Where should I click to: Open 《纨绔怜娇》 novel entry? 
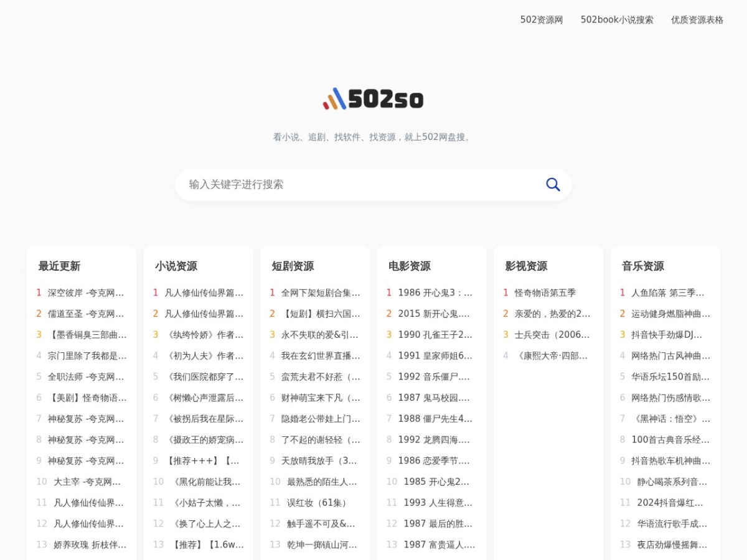(x=204, y=335)
